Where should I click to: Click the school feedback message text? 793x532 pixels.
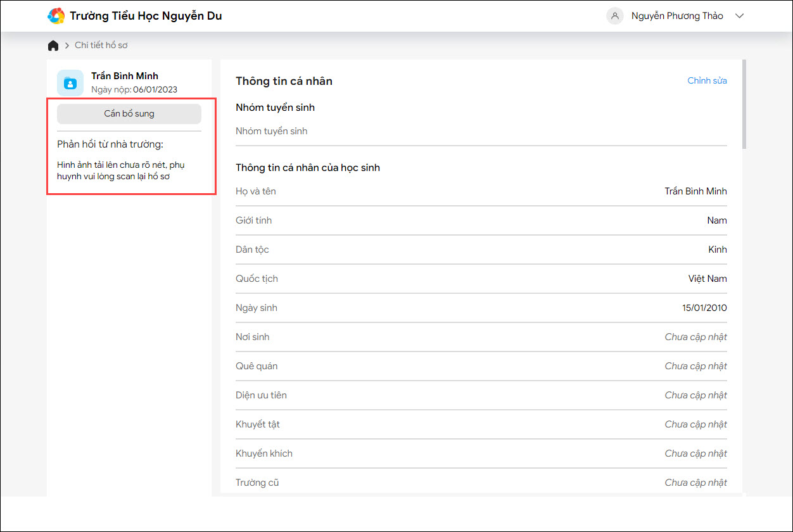(120, 171)
